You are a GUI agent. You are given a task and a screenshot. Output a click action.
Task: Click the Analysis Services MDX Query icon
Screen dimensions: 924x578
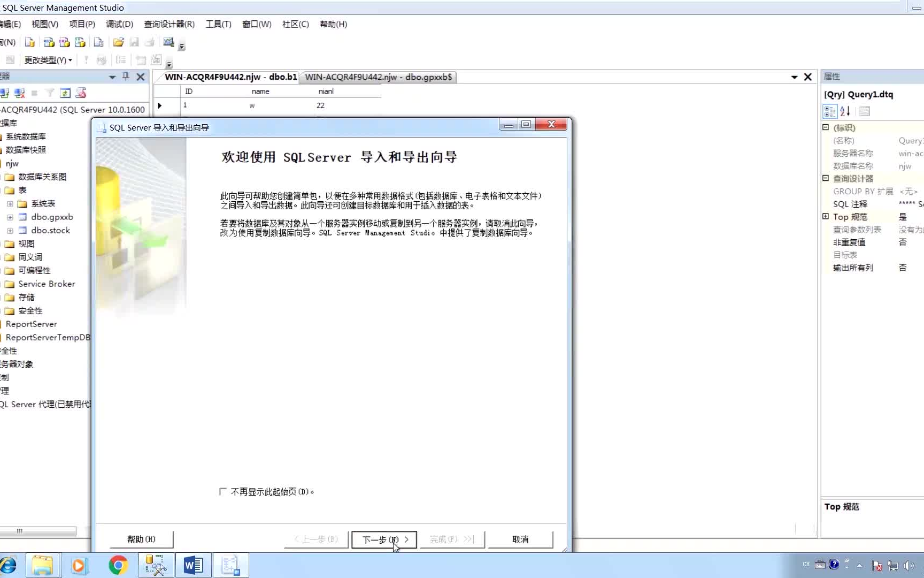coord(49,42)
